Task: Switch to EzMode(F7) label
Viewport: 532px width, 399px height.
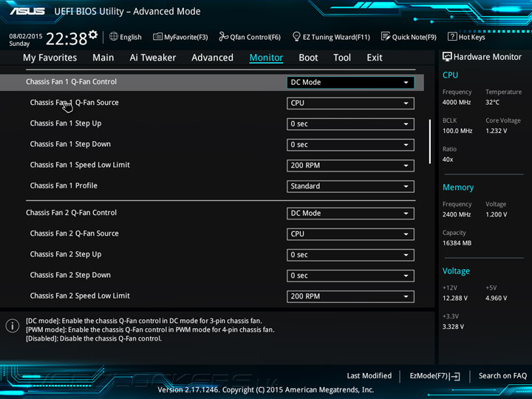Action: click(429, 375)
